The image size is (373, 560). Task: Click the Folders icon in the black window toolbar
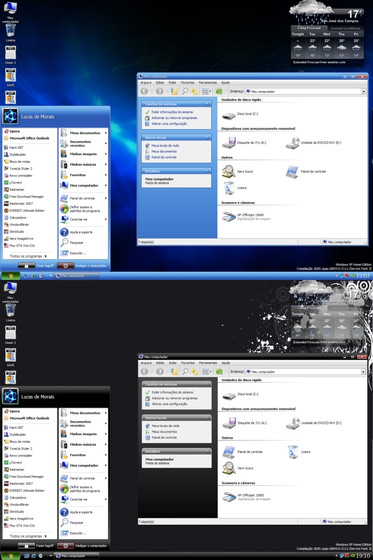(x=194, y=372)
